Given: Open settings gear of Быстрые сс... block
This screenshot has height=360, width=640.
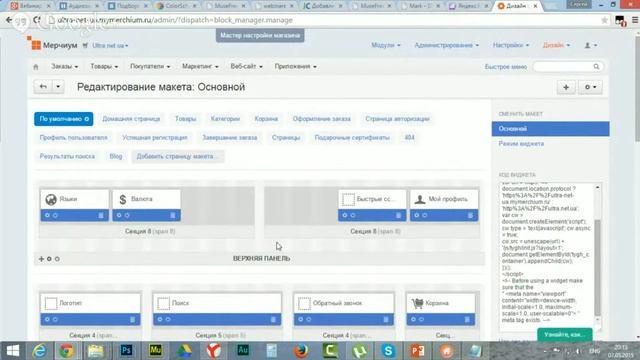Looking at the screenshot, I should click(x=345, y=215).
